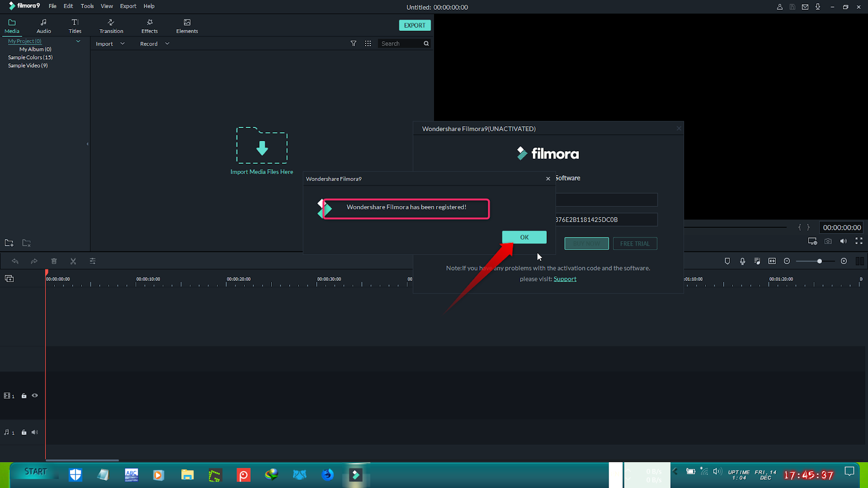Click the EXPORT button
Image resolution: width=868 pixels, height=488 pixels.
[x=414, y=25]
